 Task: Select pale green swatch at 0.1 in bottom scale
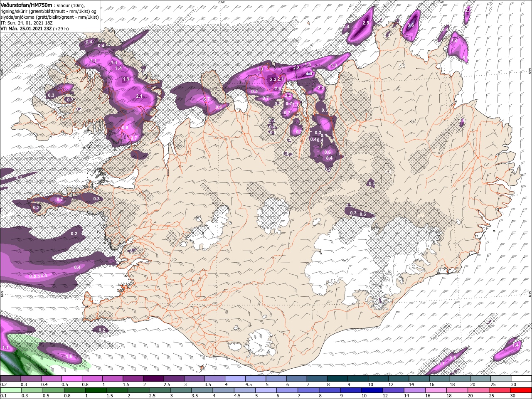click(10, 390)
